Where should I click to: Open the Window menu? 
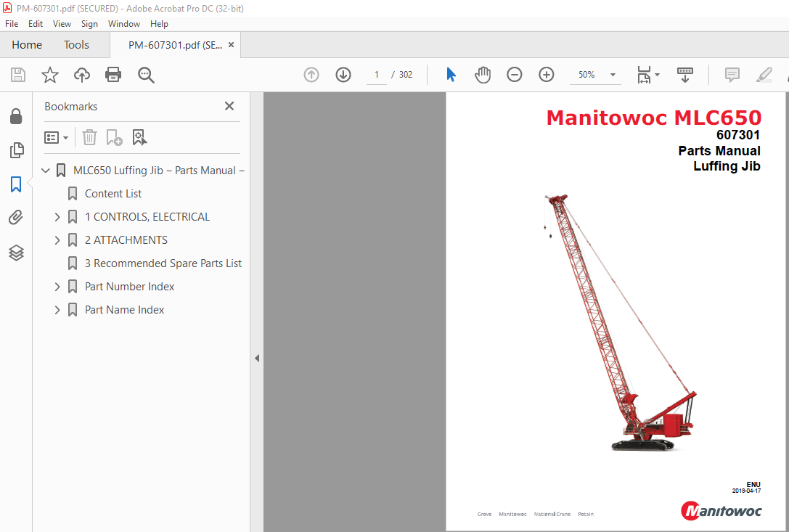(x=124, y=24)
